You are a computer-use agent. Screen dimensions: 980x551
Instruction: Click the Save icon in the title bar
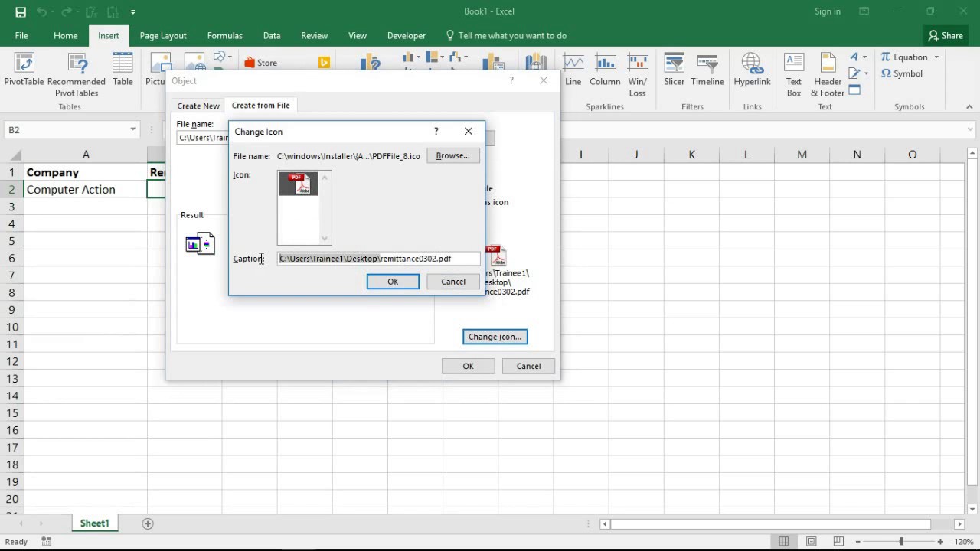pyautogui.click(x=21, y=11)
